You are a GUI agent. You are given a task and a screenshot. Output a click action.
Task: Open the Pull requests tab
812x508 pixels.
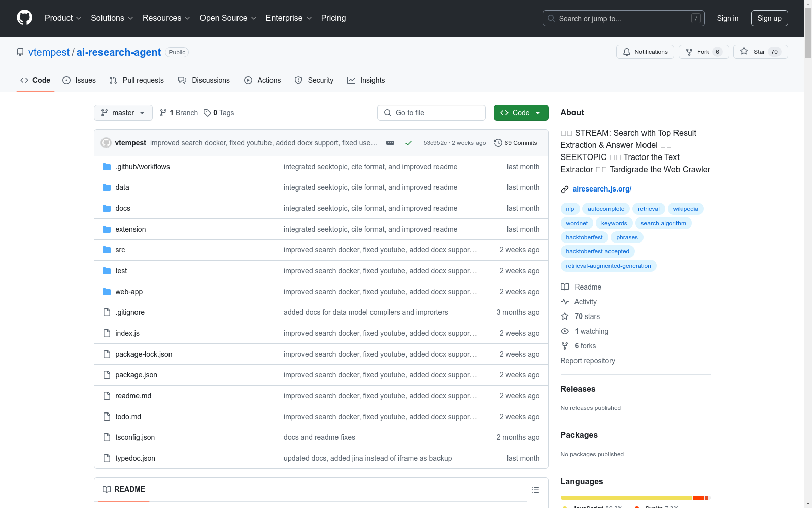[137, 80]
